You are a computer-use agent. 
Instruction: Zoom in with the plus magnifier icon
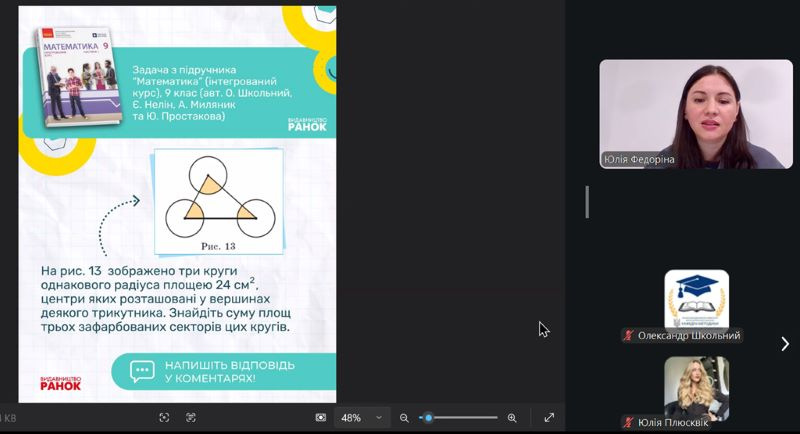512,417
